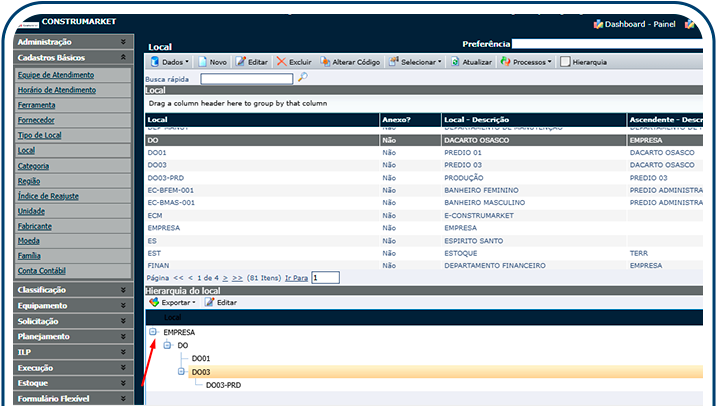Open the Conta Contábil sidebar link
The height and width of the screenshot is (406, 716).
point(41,271)
